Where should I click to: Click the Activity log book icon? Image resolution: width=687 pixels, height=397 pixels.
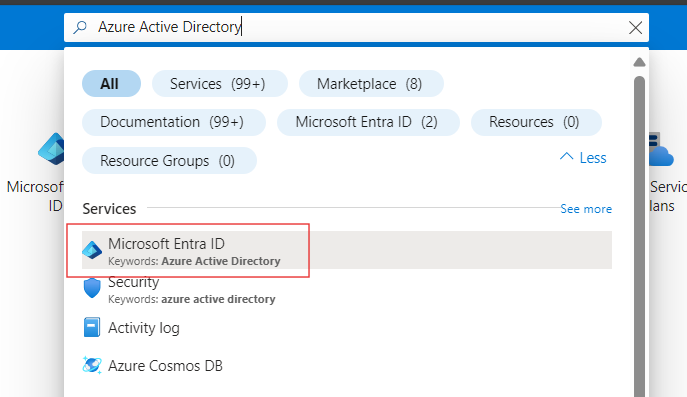92,327
